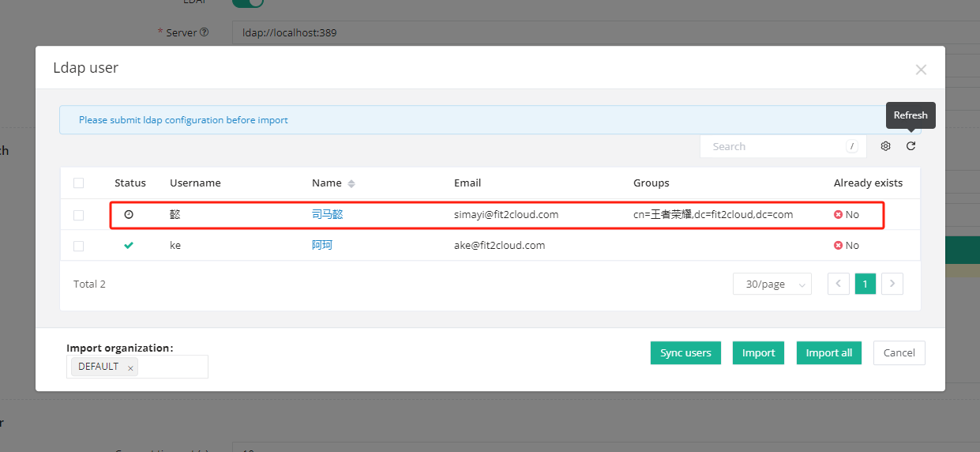Click the Sync users button
980x452 pixels.
coord(685,352)
